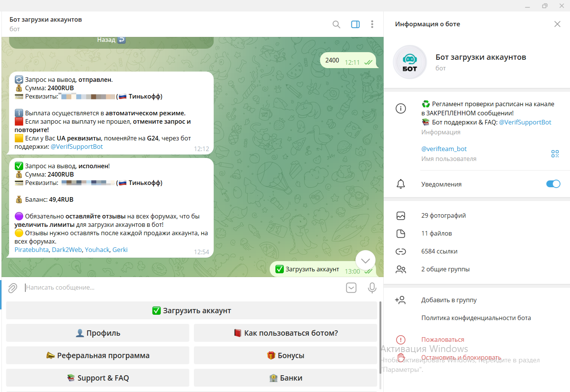Open search in chat header

[x=336, y=24]
